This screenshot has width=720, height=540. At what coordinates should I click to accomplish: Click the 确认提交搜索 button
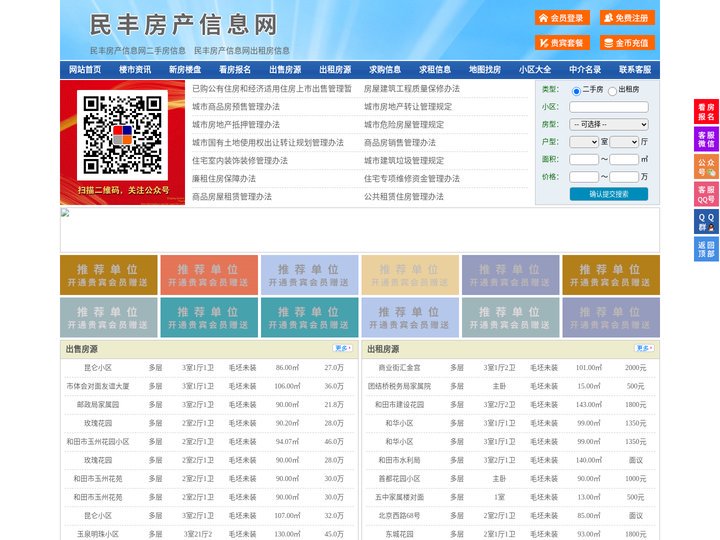609,194
